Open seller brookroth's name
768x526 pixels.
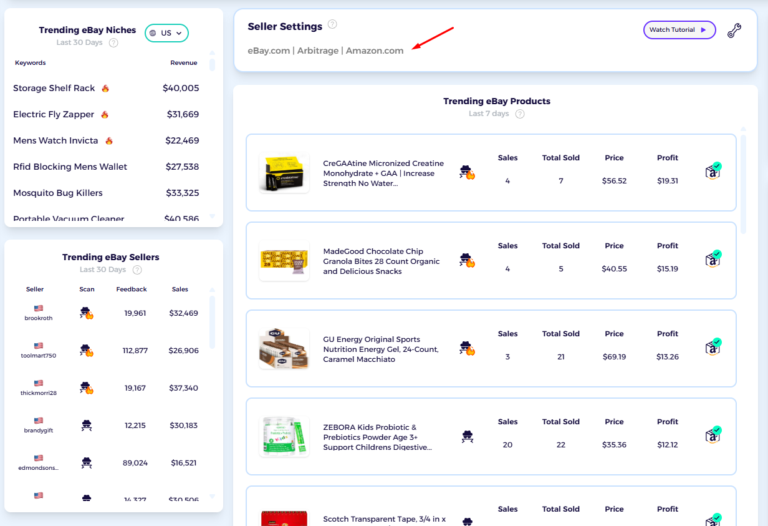(38, 318)
